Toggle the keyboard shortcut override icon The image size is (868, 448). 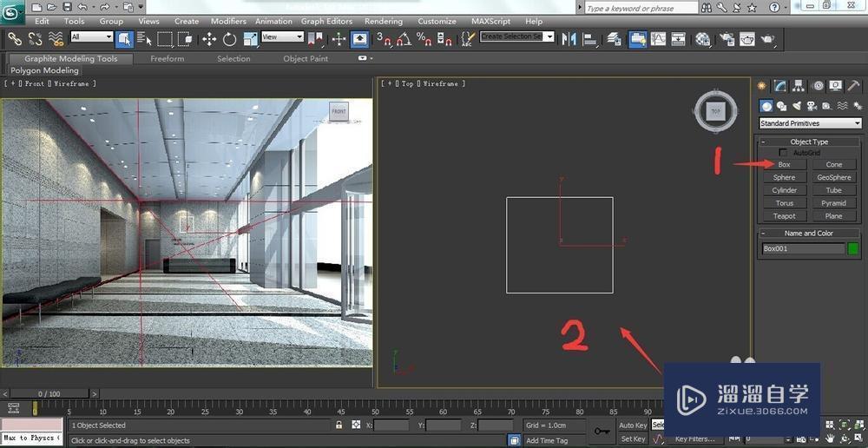[x=360, y=39]
